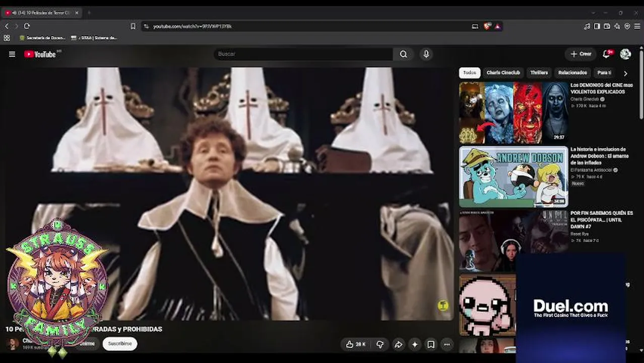644x363 pixels.
Task: Go back with browser back arrow
Action: click(x=7, y=26)
